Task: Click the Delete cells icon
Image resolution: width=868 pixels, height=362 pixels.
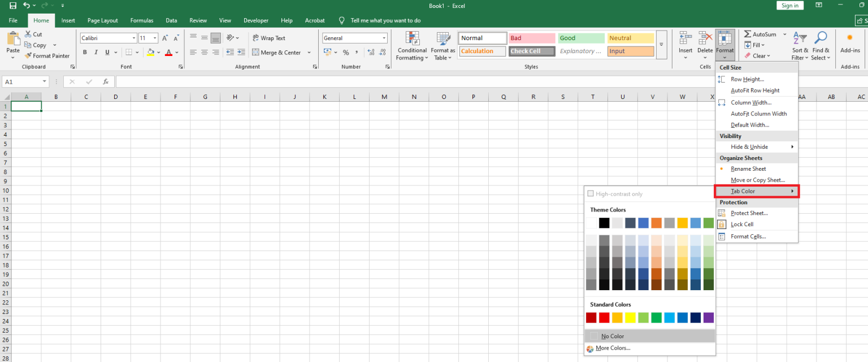Action: pyautogui.click(x=705, y=38)
